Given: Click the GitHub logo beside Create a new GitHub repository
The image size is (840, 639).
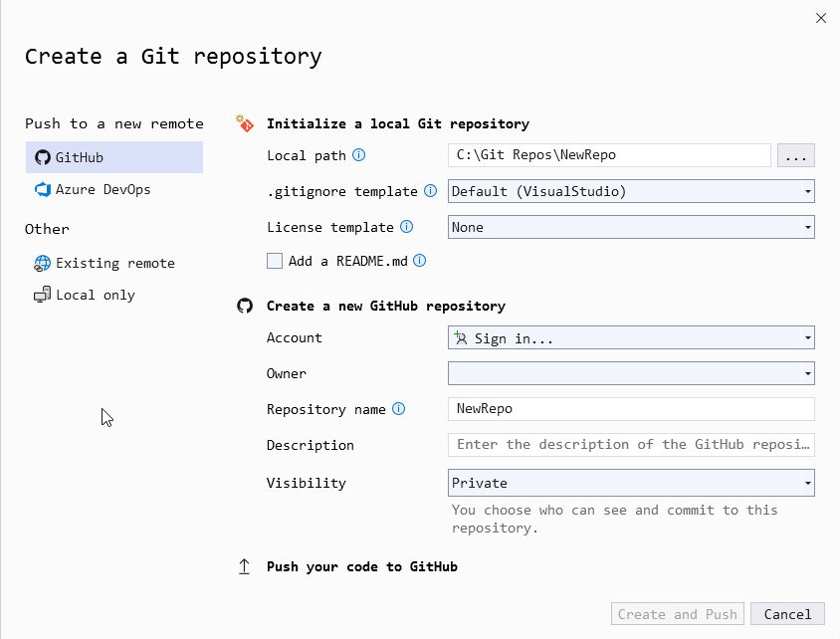Looking at the screenshot, I should pyautogui.click(x=245, y=306).
